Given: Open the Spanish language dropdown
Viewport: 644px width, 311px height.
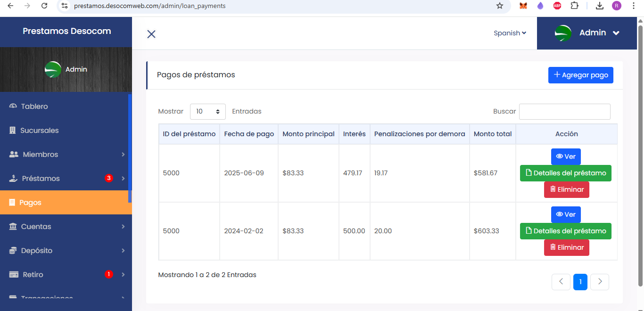Looking at the screenshot, I should click(x=510, y=33).
